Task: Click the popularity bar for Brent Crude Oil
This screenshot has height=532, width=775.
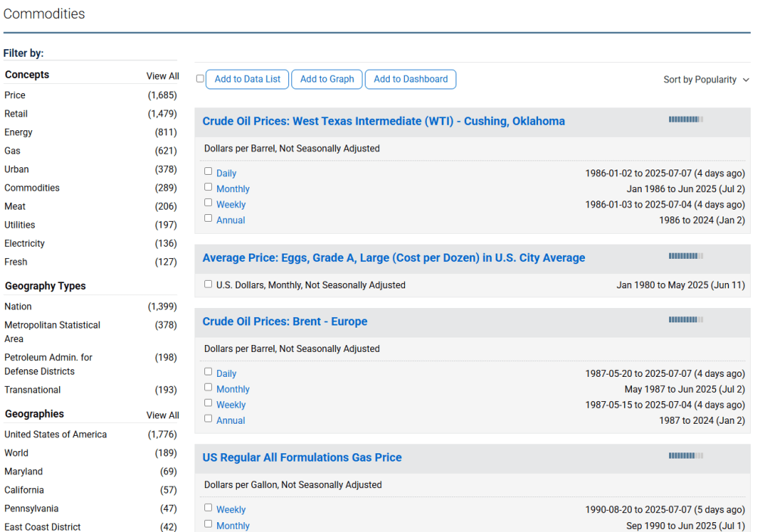Action: pyautogui.click(x=685, y=320)
